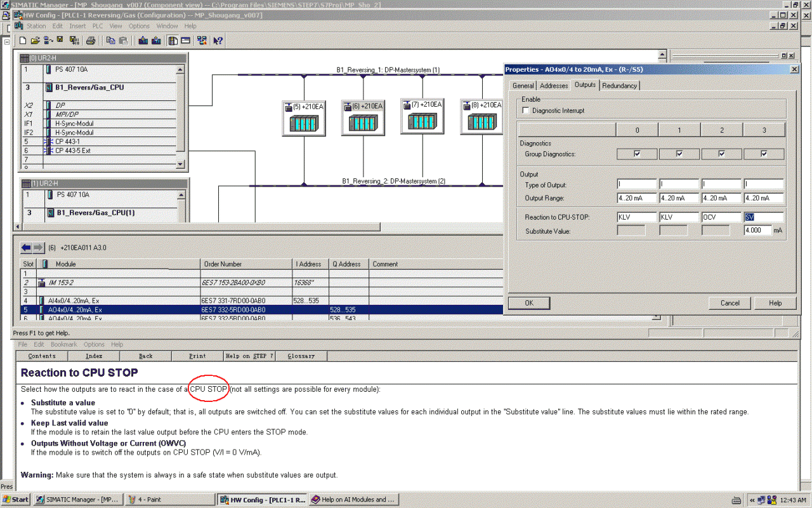This screenshot has height=508, width=812.
Task: Open Output Range field for channel 0
Action: [x=637, y=198]
